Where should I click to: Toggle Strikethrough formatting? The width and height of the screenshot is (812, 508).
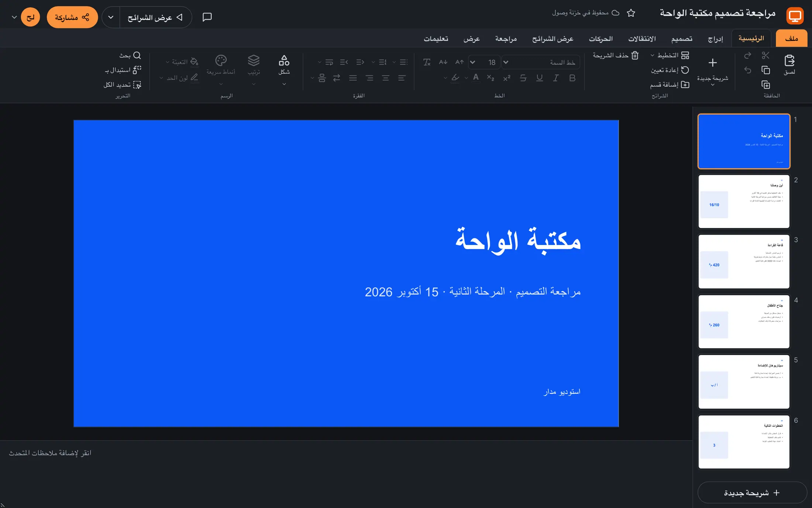coord(523,78)
